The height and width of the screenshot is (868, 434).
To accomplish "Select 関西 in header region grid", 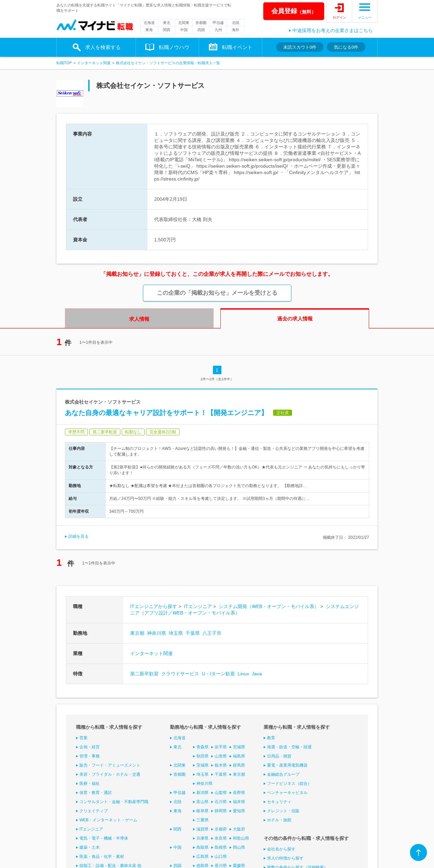I will (x=166, y=30).
